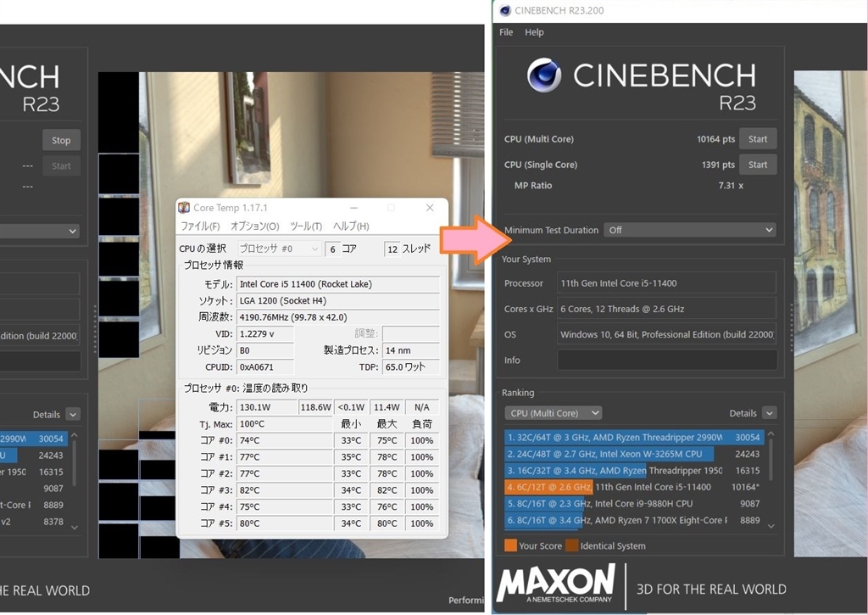
Task: Open the File menu in Cinebench
Action: point(506,32)
